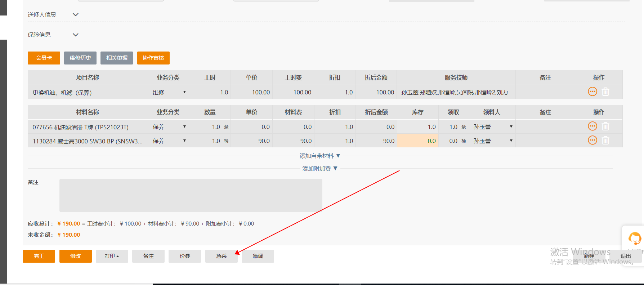Select the highlighted 库存 0.0 cell
The height and width of the screenshot is (285, 644).
pos(418,141)
